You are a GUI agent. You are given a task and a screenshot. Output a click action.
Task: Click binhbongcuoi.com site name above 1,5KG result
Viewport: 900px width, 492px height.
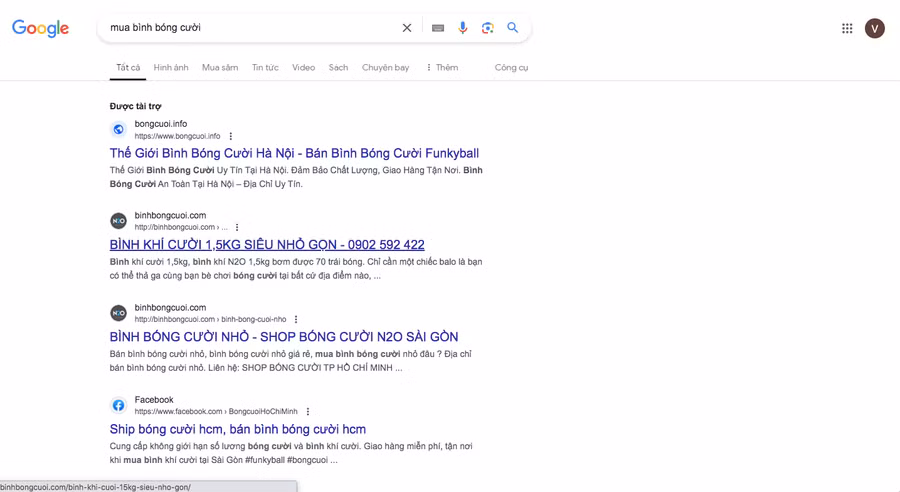click(170, 215)
